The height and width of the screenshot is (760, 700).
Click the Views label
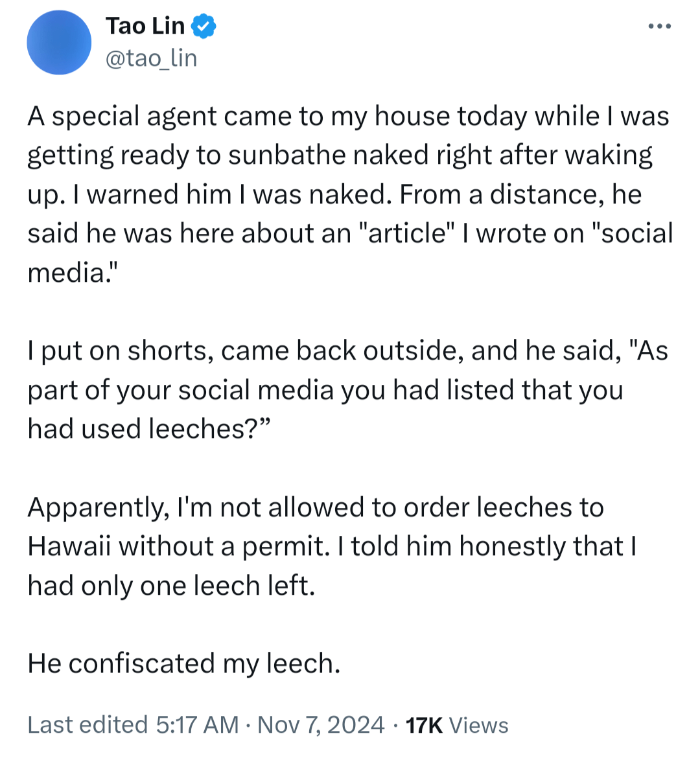point(479,725)
